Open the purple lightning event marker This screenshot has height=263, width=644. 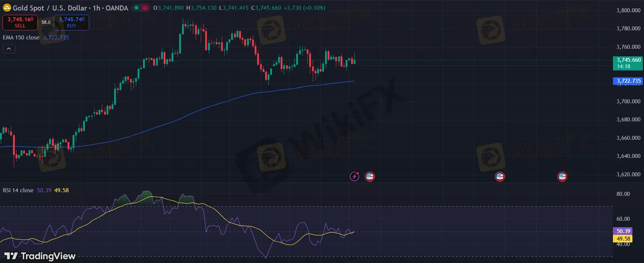click(355, 176)
